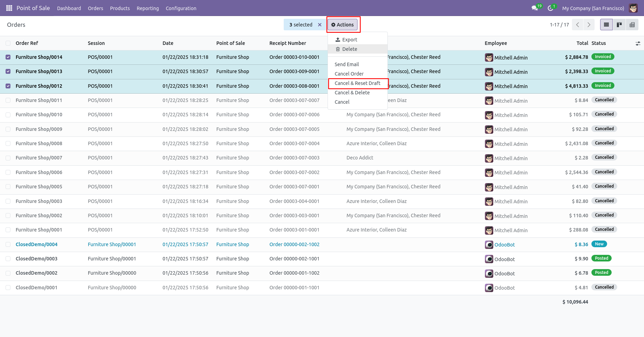Sort by Date column header

tap(168, 43)
